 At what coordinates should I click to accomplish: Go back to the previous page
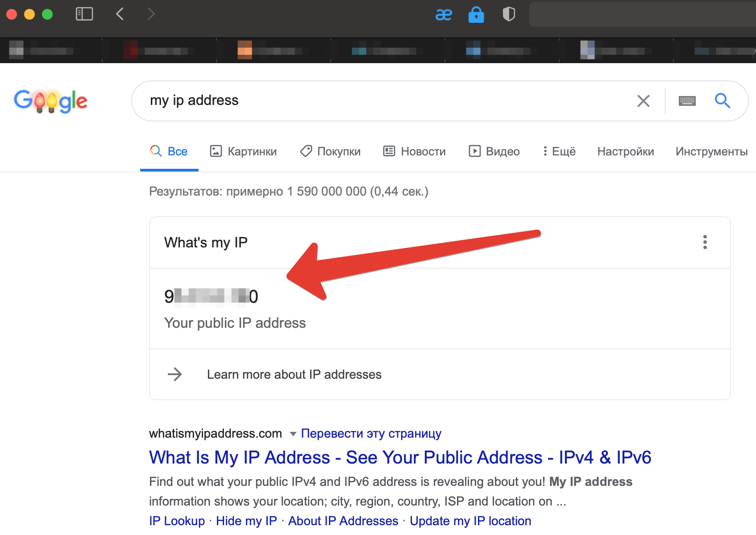click(120, 14)
